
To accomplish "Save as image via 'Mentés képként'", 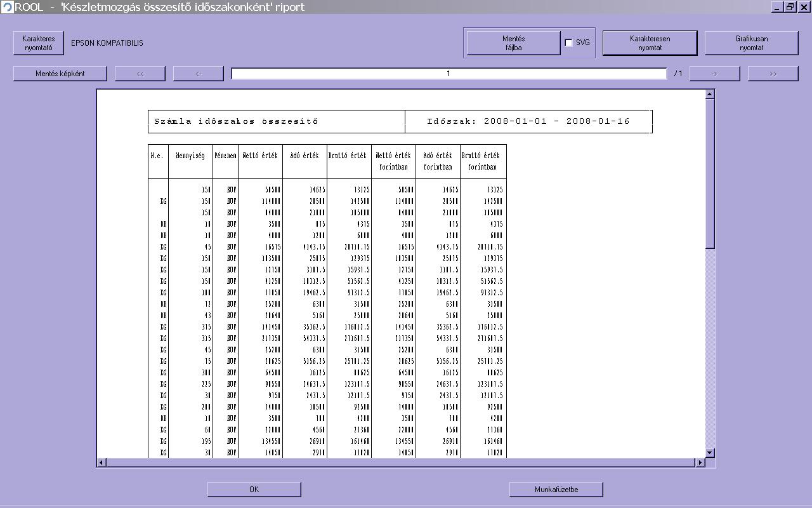I will click(x=60, y=74).
